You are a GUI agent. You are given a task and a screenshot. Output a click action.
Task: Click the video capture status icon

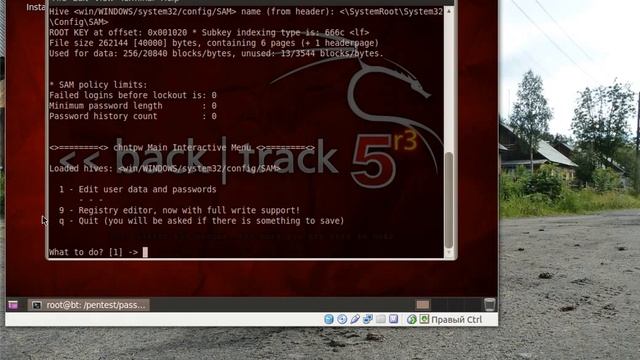pos(393,319)
